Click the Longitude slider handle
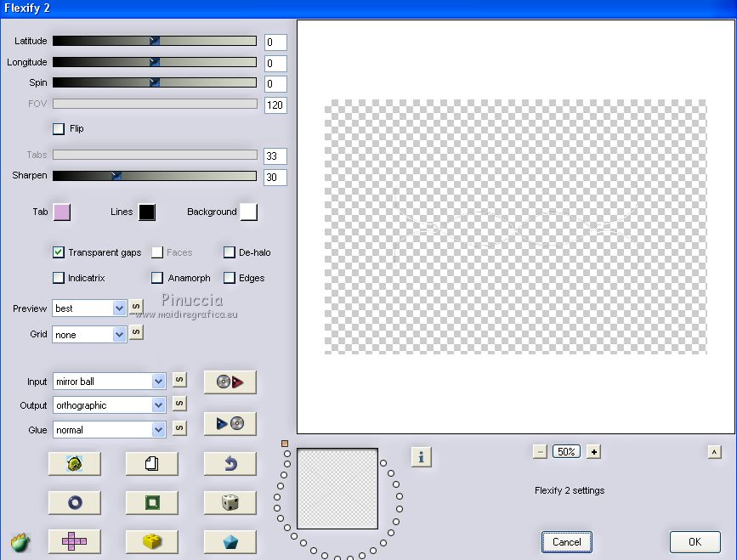This screenshot has height=560, width=737. click(154, 61)
